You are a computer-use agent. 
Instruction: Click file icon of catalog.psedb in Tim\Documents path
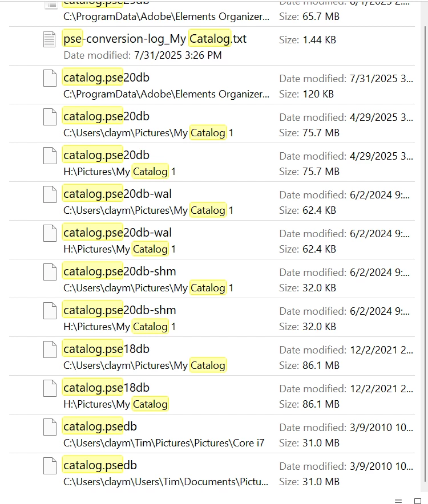pos(50,466)
